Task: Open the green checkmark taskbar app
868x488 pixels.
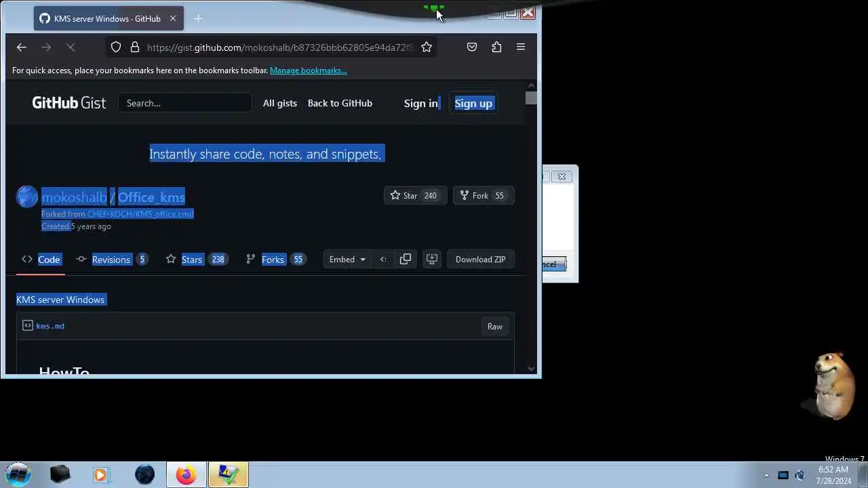Action: tap(229, 474)
